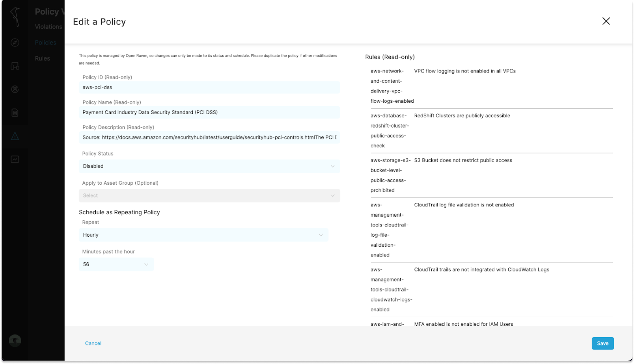The height and width of the screenshot is (364, 634).
Task: Click the Policy Name read-only field
Action: [x=209, y=112]
